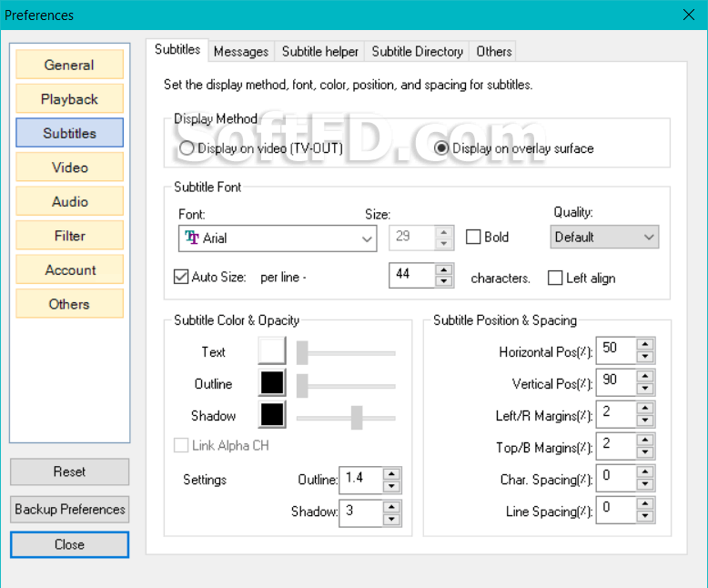Switch to the Subtitle Directory tab

click(x=417, y=52)
